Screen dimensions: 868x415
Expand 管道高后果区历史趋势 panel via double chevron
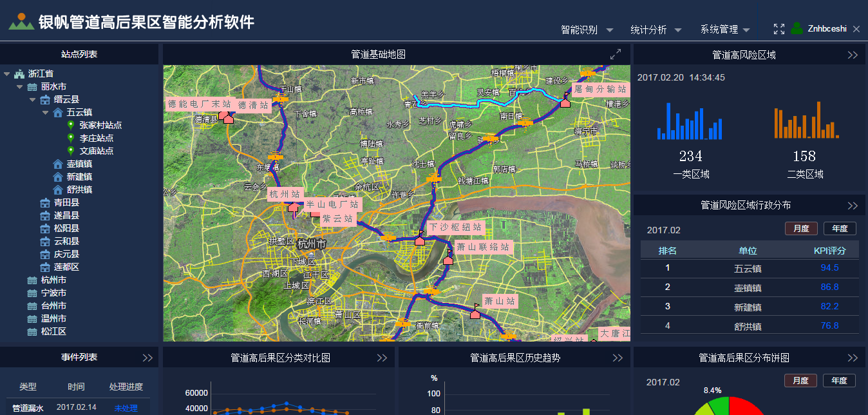point(618,358)
